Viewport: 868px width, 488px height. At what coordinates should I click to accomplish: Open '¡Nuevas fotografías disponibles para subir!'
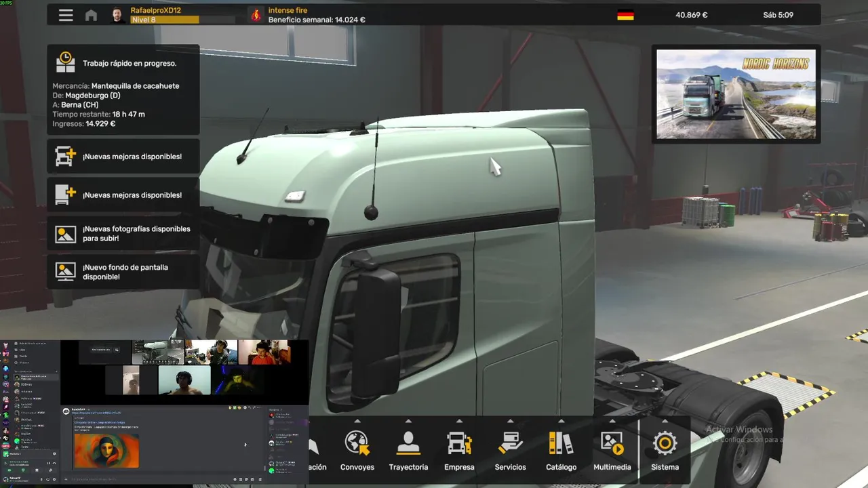pos(123,234)
